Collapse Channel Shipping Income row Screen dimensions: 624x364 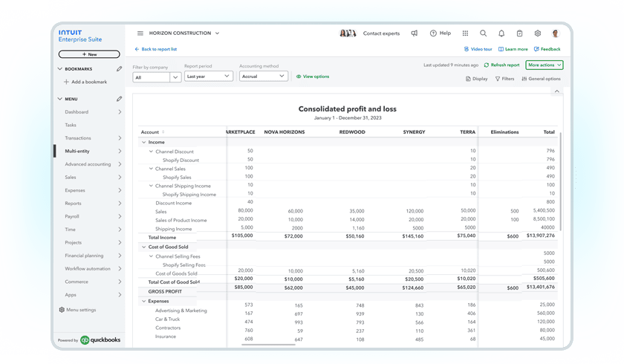pos(151,186)
